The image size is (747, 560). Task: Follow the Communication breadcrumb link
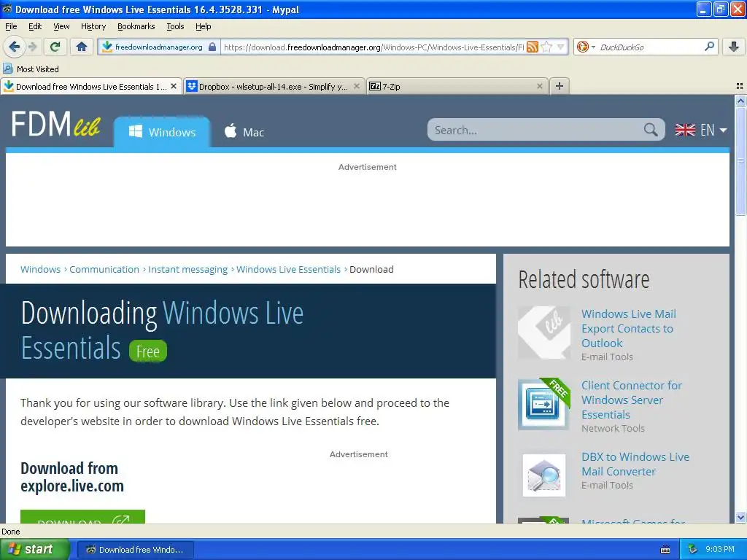point(104,270)
